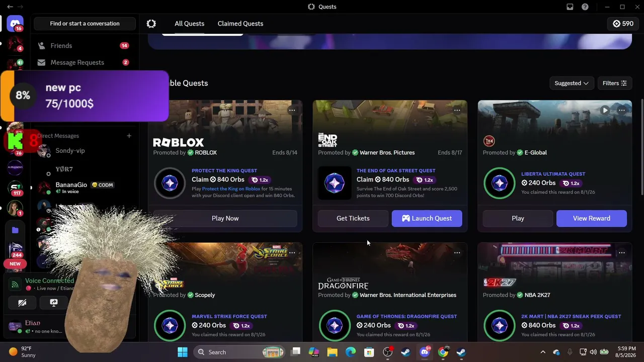Launch Microsoft Edge from taskbar
Viewport: 644px width, 362px height.
click(351, 352)
